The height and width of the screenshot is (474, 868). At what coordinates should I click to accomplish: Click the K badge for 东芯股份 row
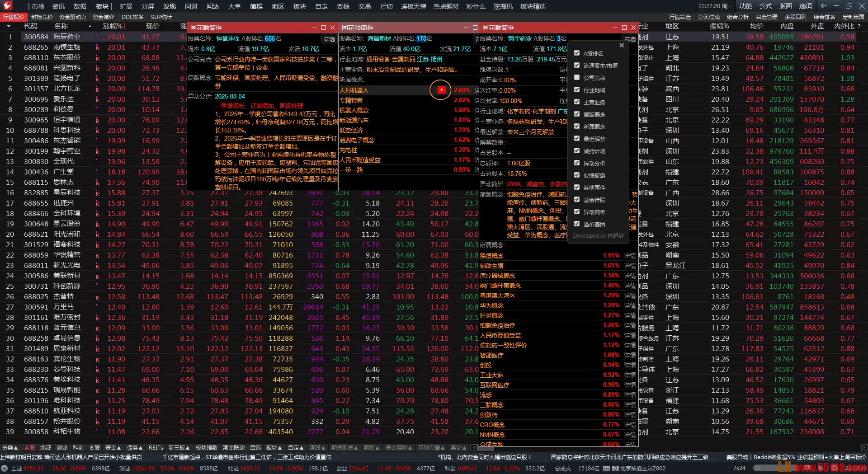point(97,58)
